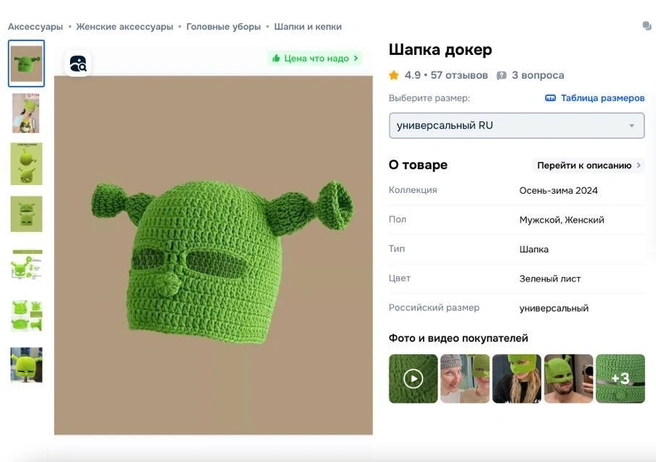Select second thumbnail with girl wearing hat
Image resolution: width=656 pixels, height=462 pixels.
point(26,113)
